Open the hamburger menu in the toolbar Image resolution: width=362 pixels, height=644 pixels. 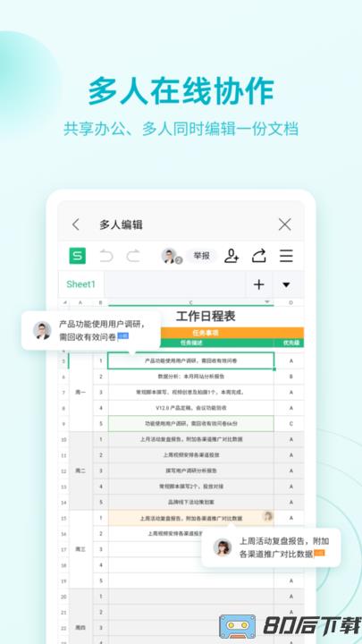click(x=286, y=256)
